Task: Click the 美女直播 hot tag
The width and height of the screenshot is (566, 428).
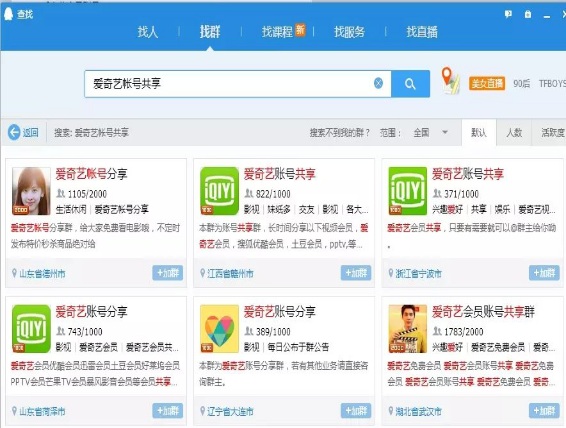Action: [487, 83]
